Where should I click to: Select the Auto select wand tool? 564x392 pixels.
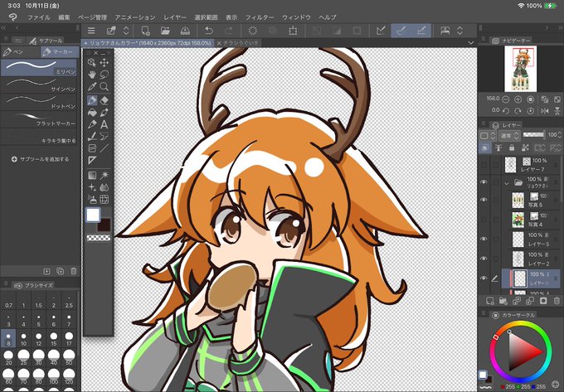click(105, 176)
